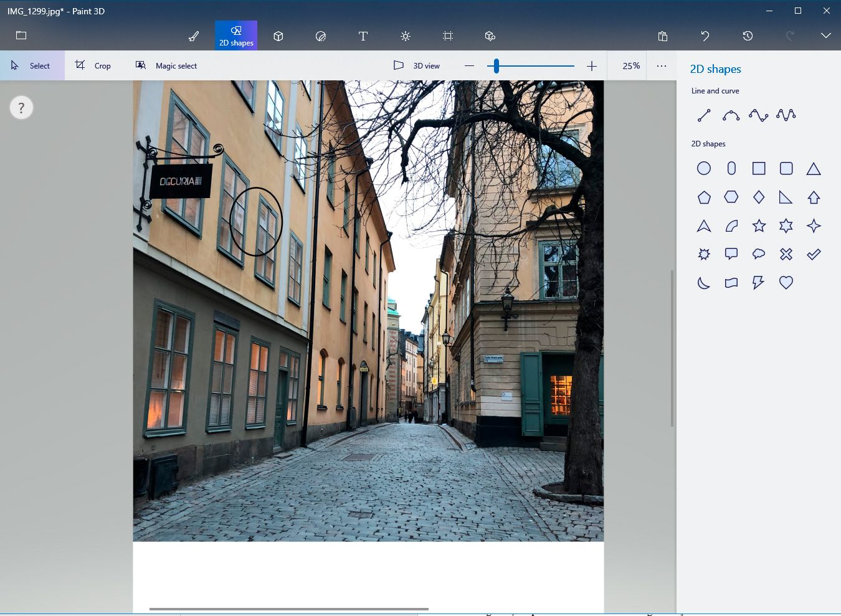Open the 3D library
Screen dimensions: 841x616
[x=490, y=36]
